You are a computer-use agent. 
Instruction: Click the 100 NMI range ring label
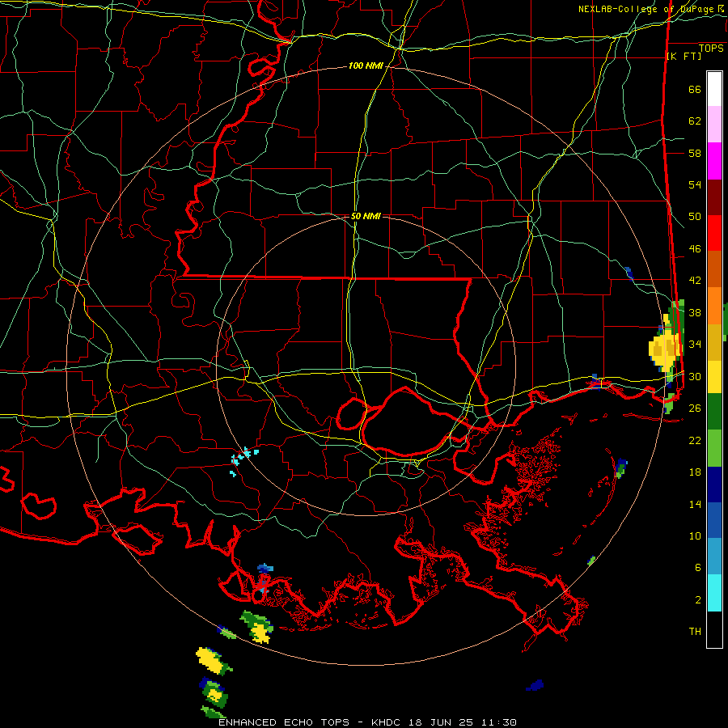click(366, 66)
